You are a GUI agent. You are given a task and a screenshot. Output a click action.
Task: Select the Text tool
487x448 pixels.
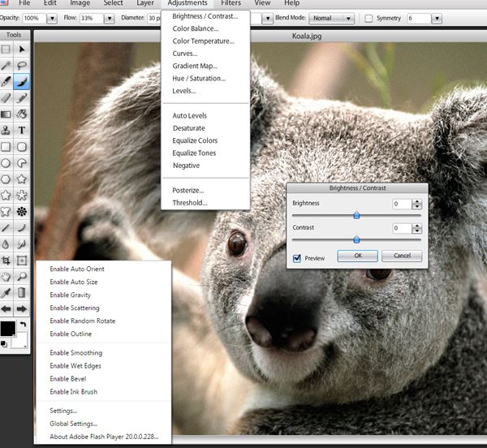pyautogui.click(x=22, y=130)
